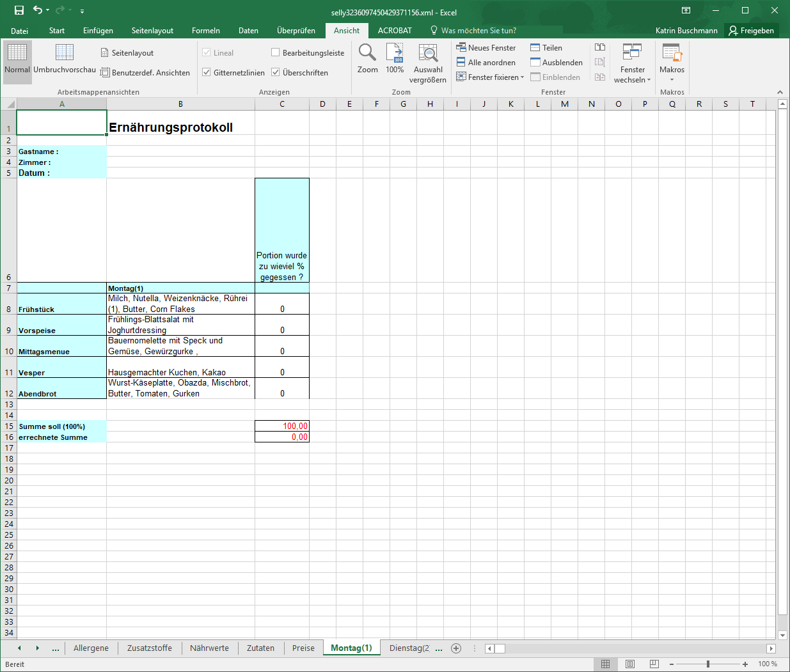Screen dimensions: 790x672
Task: Switch to the Allergene sheet tab
Action: [x=91, y=648]
